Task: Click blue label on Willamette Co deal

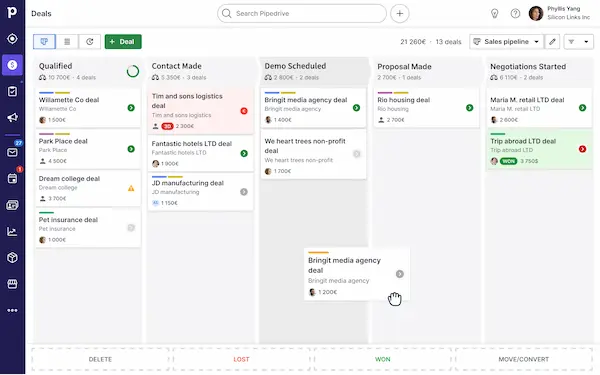Action: pyautogui.click(x=46, y=93)
